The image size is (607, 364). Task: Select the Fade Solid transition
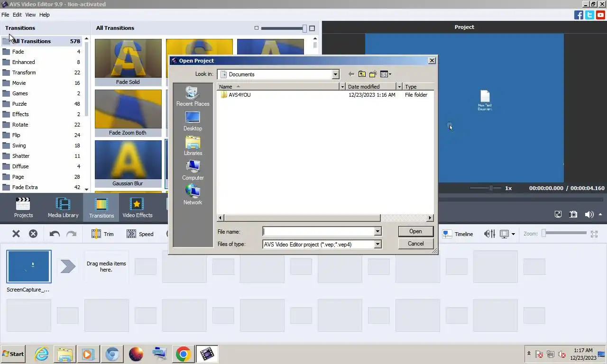click(x=128, y=62)
